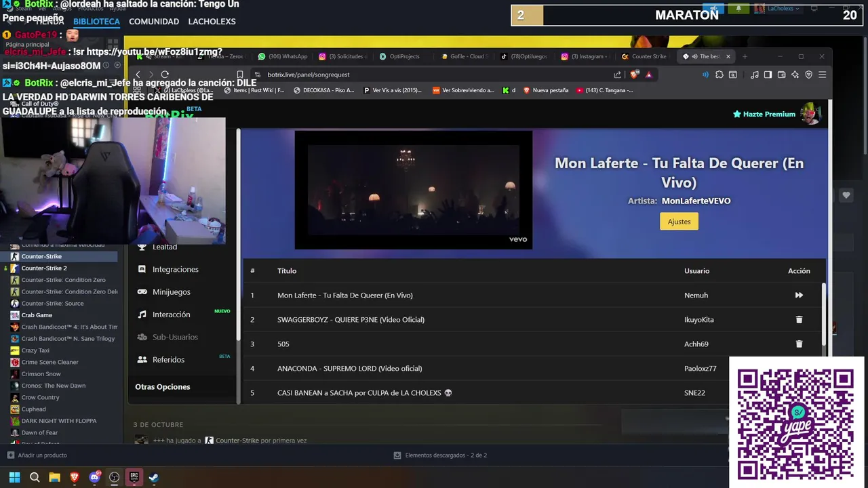The height and width of the screenshot is (488, 868).
Task: Open Steam LACHOLEXS profile tab
Action: (212, 22)
